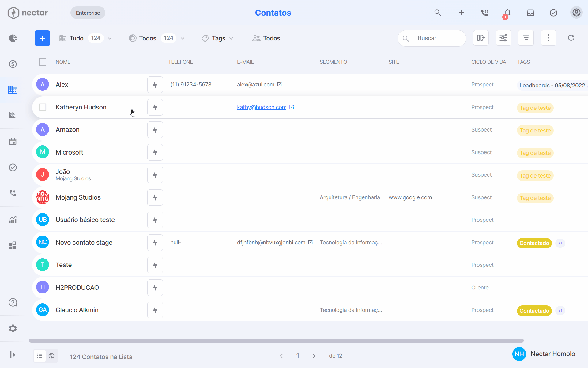
Task: Open calendar icon in sidebar
Action: 13,141
